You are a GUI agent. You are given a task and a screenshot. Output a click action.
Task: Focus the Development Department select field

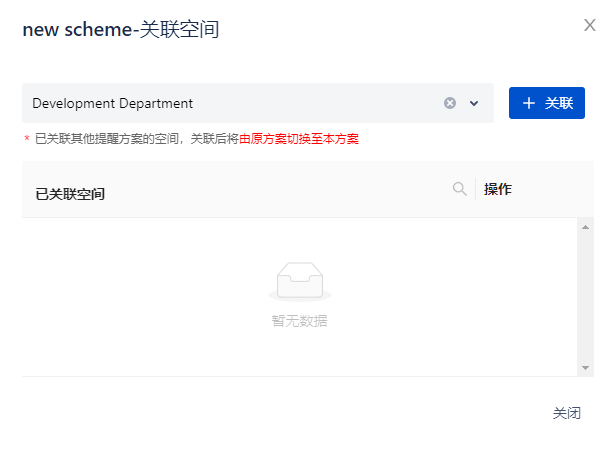click(230, 103)
